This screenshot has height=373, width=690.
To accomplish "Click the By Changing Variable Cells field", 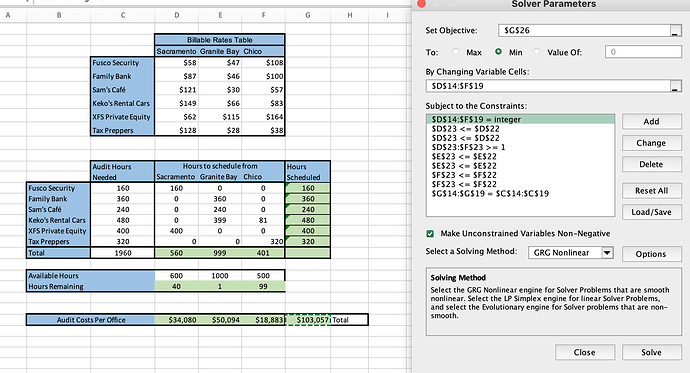I will tap(548, 86).
